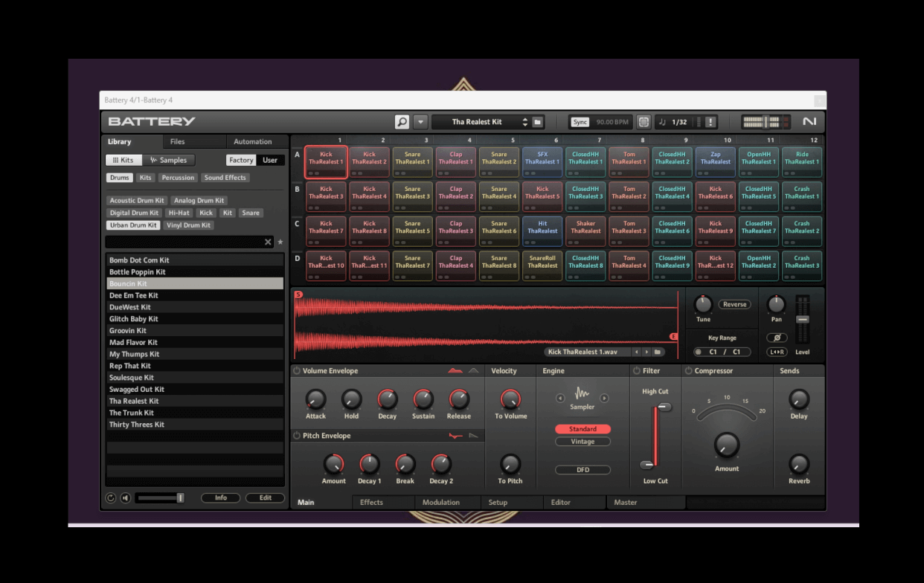Image resolution: width=924 pixels, height=583 pixels.
Task: Toggle the Sync tempo button
Action: pos(580,122)
